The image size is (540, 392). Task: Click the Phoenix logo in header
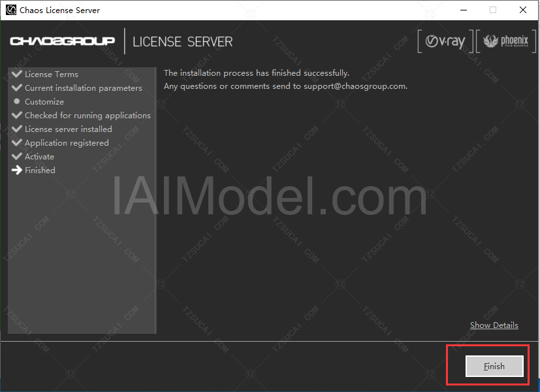505,41
